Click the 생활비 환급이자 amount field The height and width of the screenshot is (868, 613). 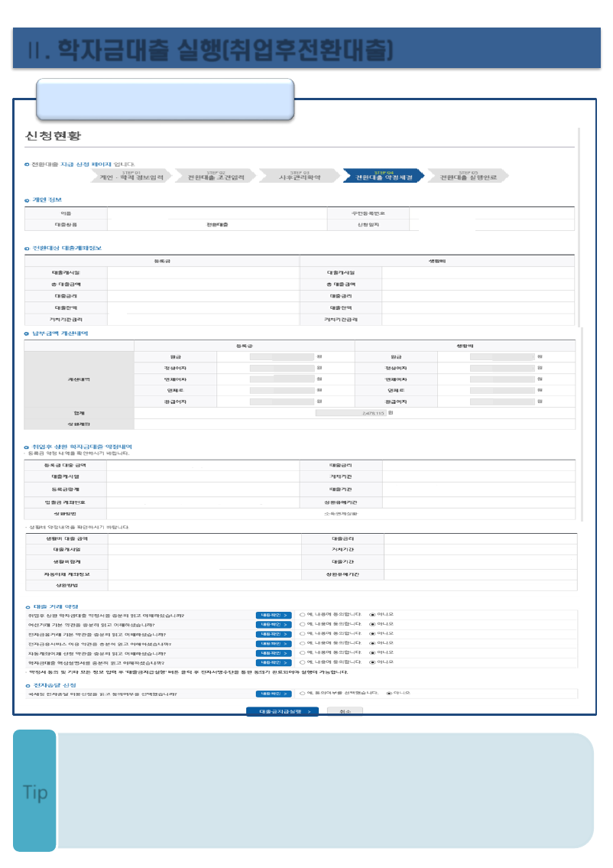[502, 401]
